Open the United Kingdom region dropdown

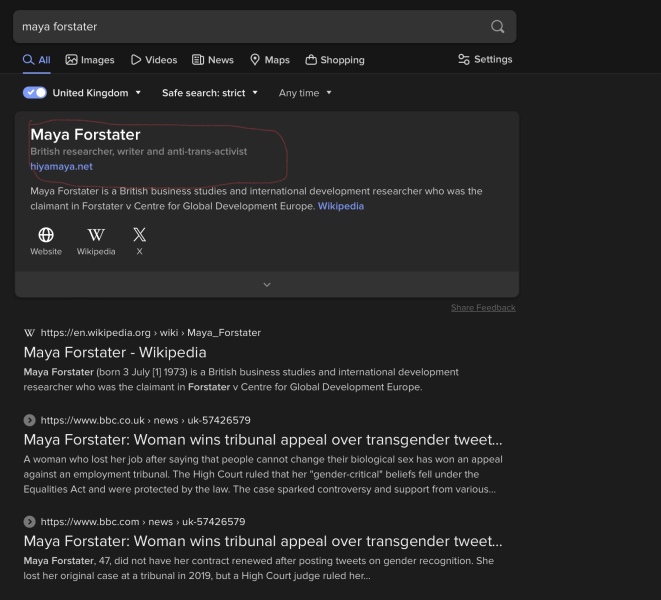97,93
